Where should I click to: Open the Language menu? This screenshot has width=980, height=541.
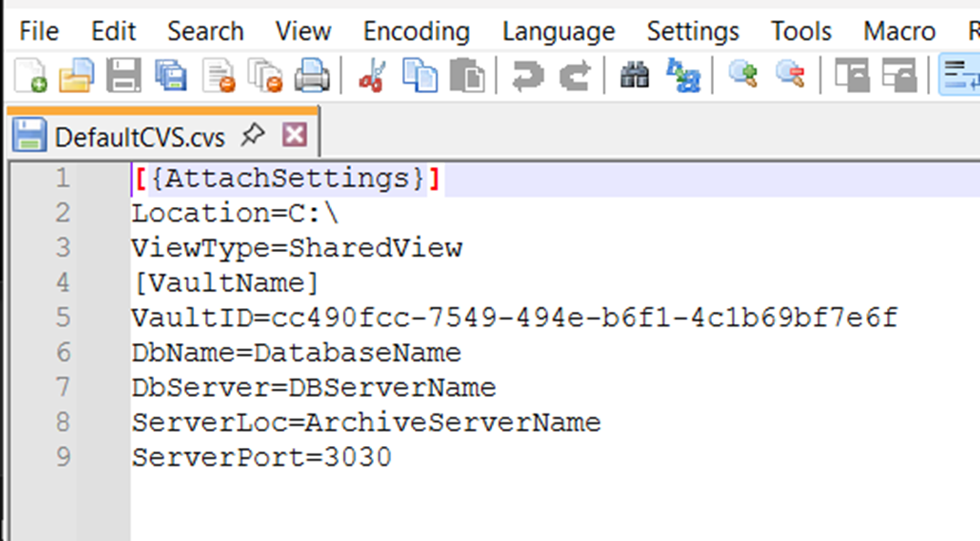[x=558, y=31]
